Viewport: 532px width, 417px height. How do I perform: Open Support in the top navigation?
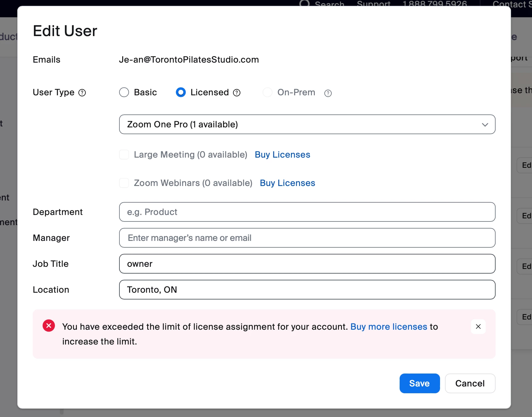pos(373,4)
